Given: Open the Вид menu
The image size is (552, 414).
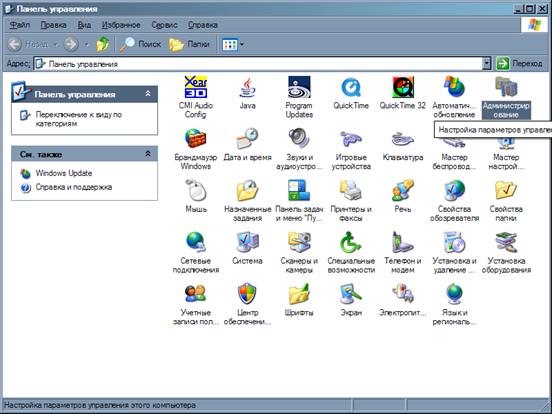Looking at the screenshot, I should 84,25.
